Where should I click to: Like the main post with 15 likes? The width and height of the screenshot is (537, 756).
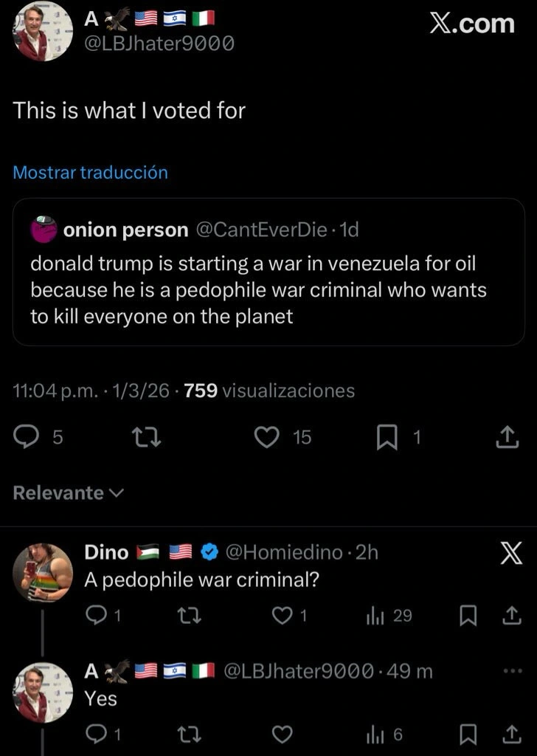pyautogui.click(x=266, y=438)
